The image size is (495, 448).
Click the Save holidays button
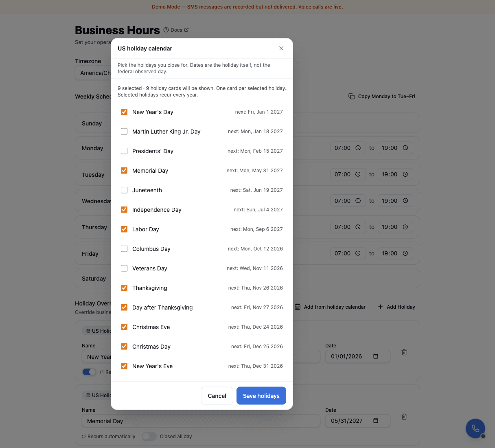point(261,396)
